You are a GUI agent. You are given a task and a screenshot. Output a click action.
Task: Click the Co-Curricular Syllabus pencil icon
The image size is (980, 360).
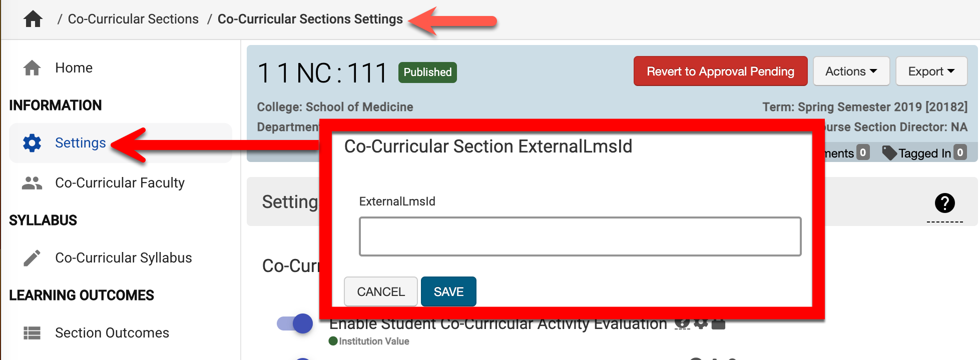[x=32, y=258]
